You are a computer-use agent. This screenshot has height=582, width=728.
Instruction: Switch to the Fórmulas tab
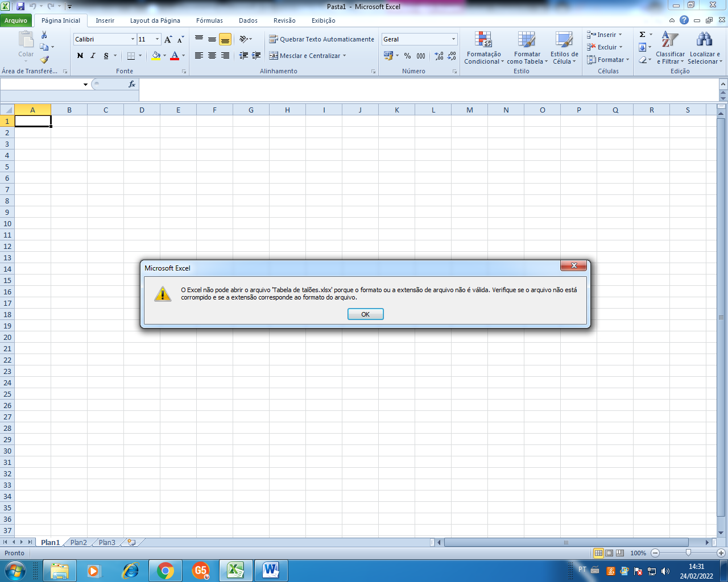click(x=209, y=20)
